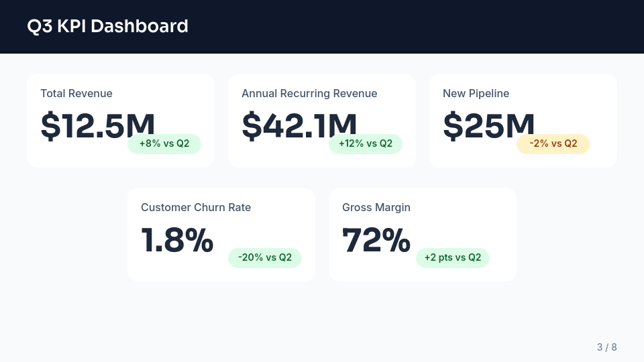Select the Annual Recurring Revenue label

309,93
